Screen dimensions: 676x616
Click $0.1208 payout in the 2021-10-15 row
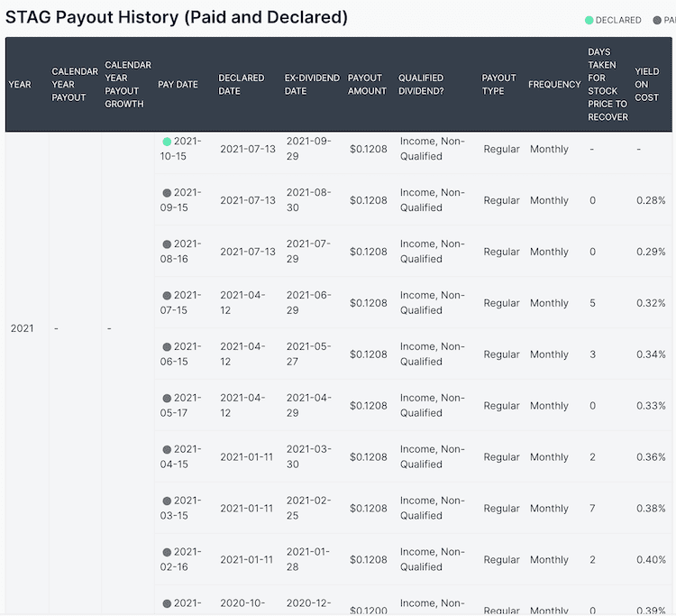[369, 149]
